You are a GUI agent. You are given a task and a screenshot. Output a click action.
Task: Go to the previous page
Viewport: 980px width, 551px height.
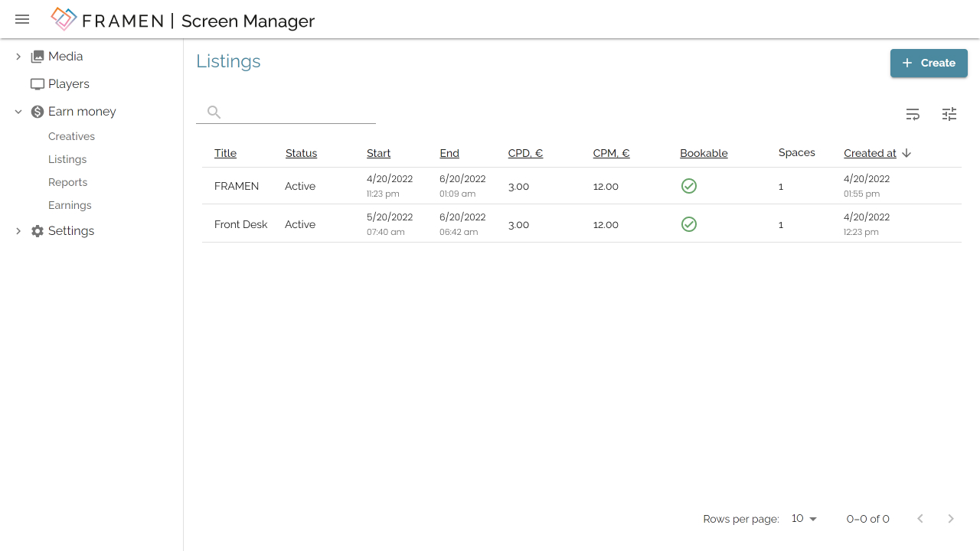click(x=920, y=519)
